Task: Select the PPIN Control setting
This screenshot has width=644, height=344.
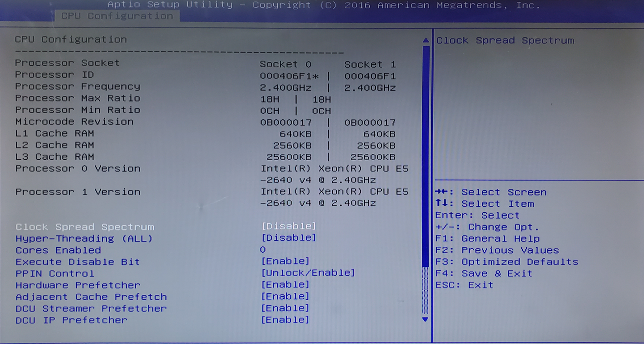Action: point(55,274)
